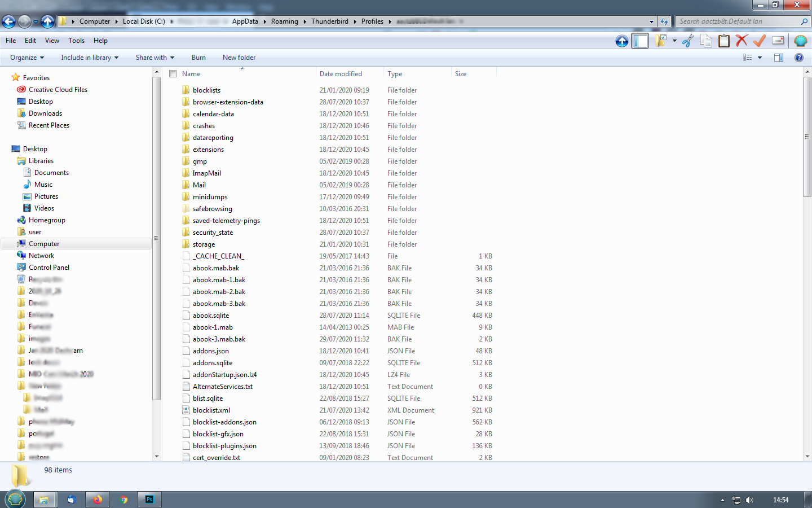The height and width of the screenshot is (508, 812).
Task: Click the Classic Shell Up button
Action: click(621, 41)
